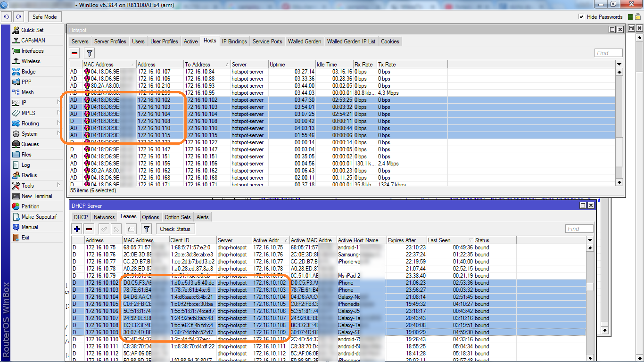Open PPP in the sidebar
The image size is (644, 362).
(x=26, y=82)
